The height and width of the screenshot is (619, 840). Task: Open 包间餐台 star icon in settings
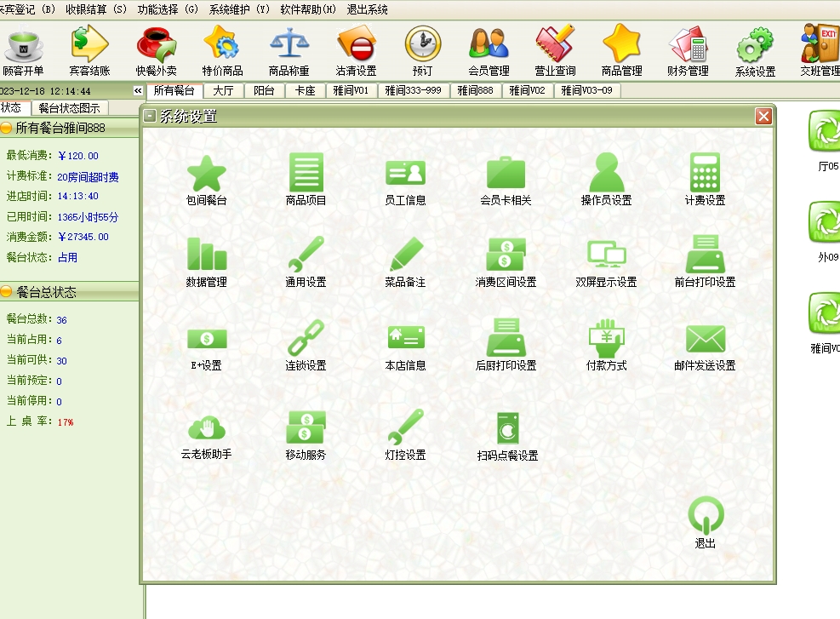(x=207, y=175)
